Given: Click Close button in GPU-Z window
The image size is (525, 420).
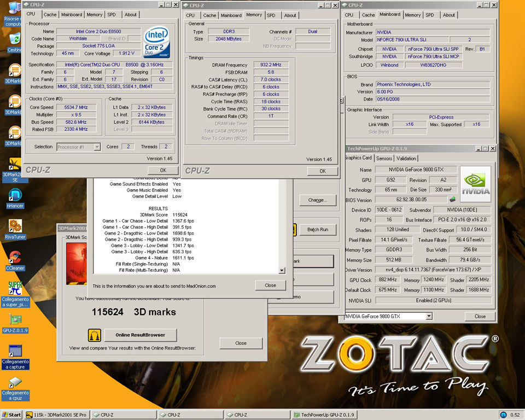Looking at the screenshot, I should point(480,316).
